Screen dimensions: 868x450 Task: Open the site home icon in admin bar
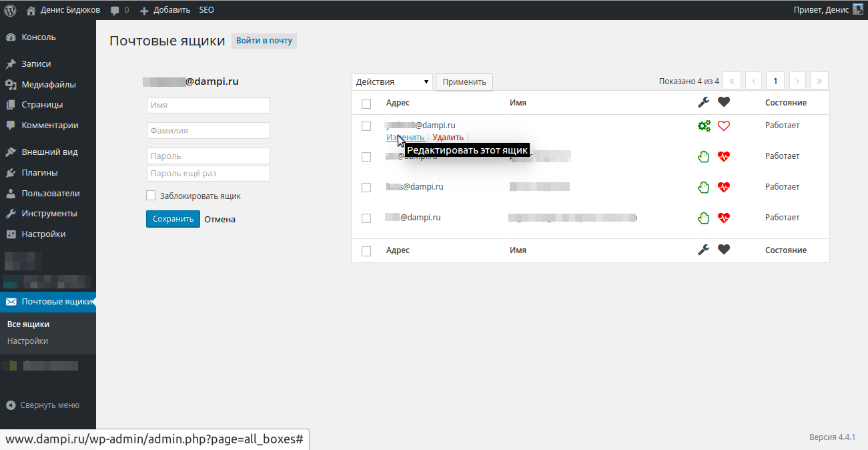coord(31,10)
